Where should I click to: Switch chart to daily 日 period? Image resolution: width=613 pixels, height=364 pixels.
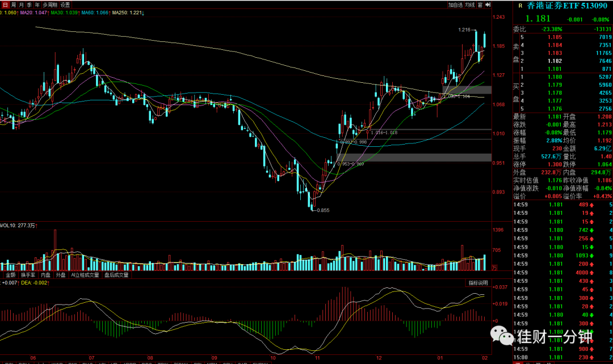5,5
